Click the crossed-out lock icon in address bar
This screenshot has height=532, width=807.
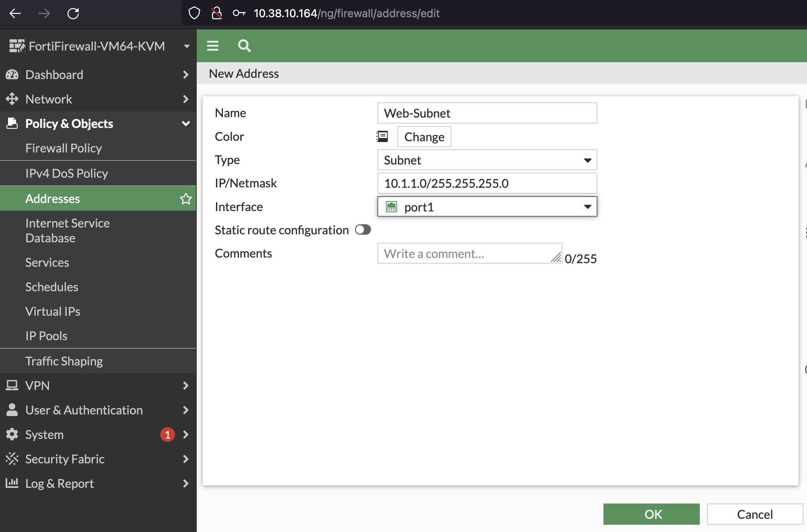click(217, 13)
